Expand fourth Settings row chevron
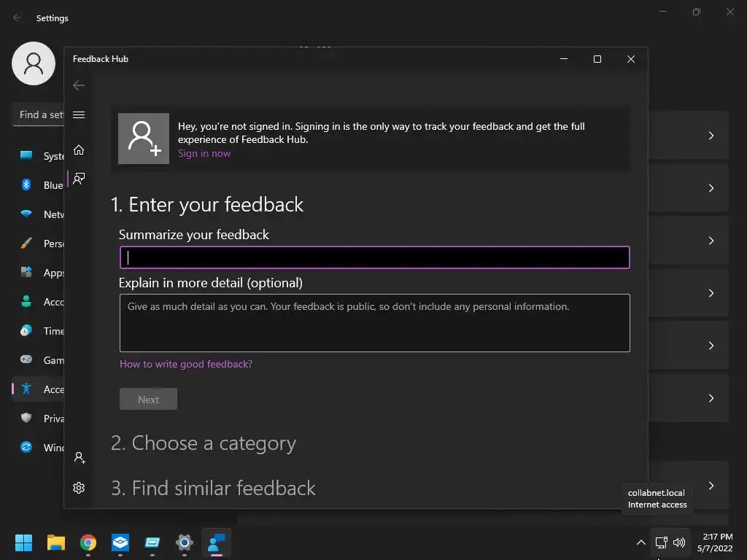The image size is (747, 560). pyautogui.click(x=711, y=293)
